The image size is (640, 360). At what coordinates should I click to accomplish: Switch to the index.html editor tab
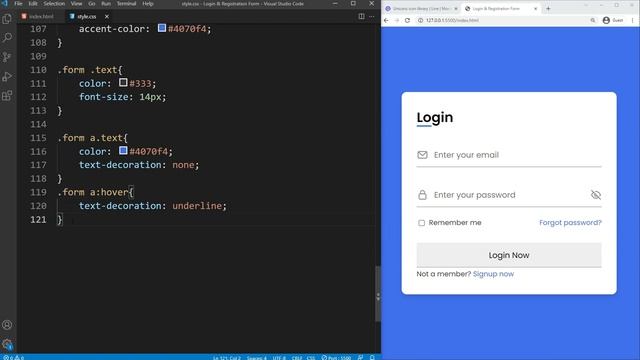[41, 16]
